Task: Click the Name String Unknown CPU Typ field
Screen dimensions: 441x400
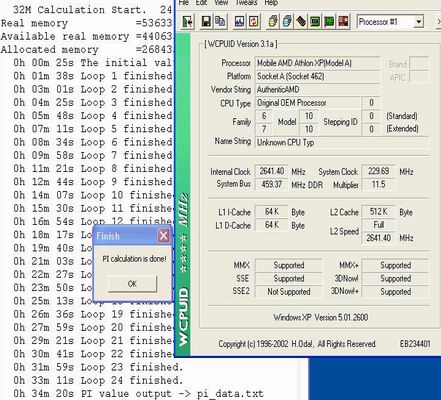Action: tap(342, 142)
